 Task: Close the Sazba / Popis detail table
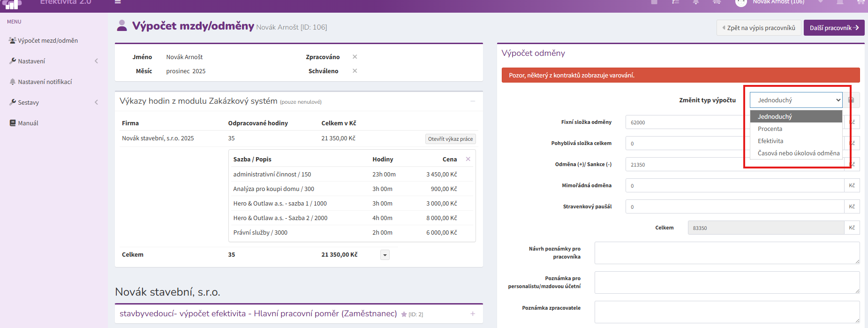[x=468, y=159]
